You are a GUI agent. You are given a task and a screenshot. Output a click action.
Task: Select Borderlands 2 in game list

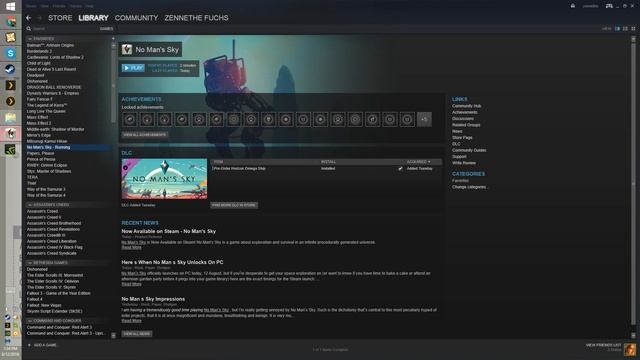pos(39,51)
